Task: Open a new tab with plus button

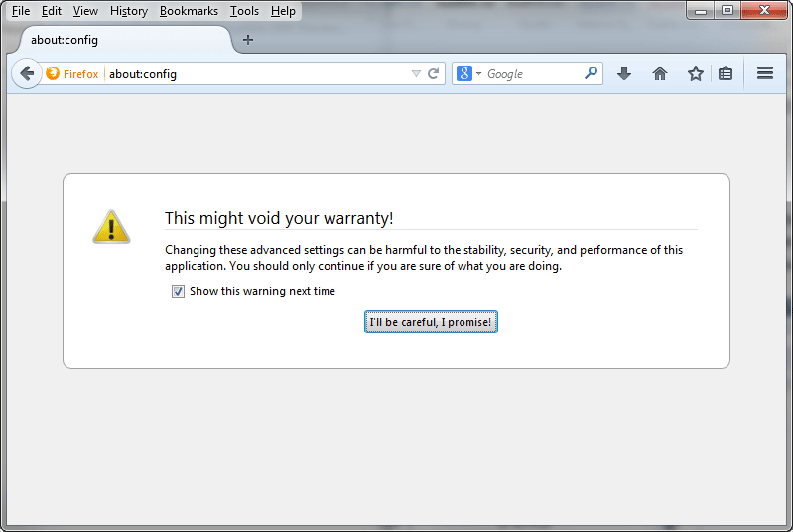Action: coord(248,40)
